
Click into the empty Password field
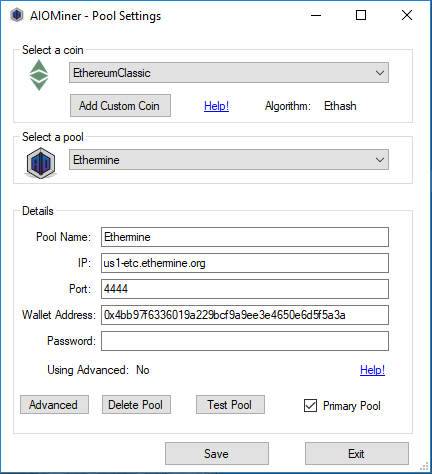pos(245,341)
